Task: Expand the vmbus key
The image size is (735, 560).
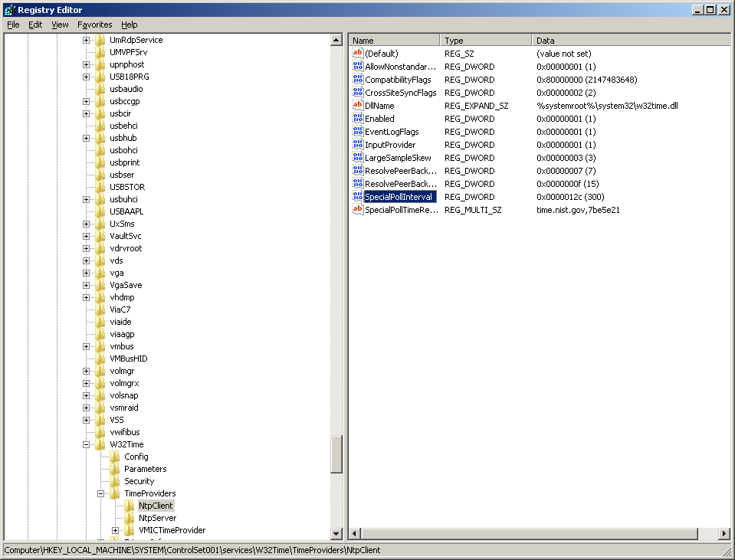Action: point(87,347)
